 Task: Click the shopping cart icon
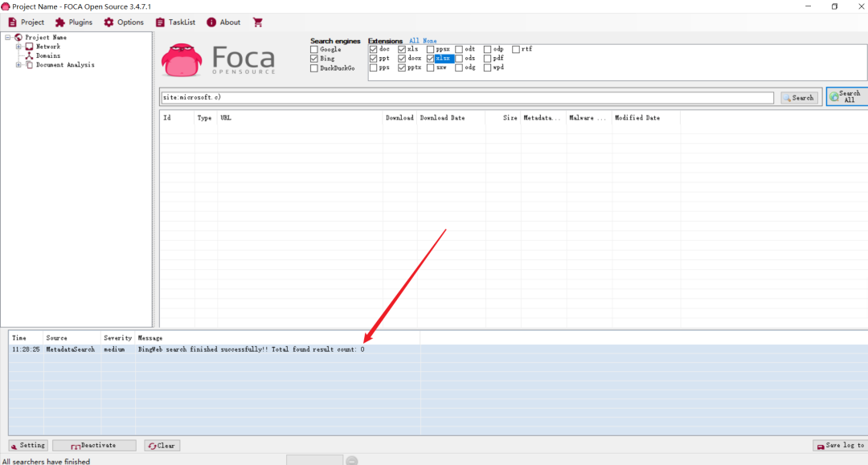pyautogui.click(x=258, y=22)
